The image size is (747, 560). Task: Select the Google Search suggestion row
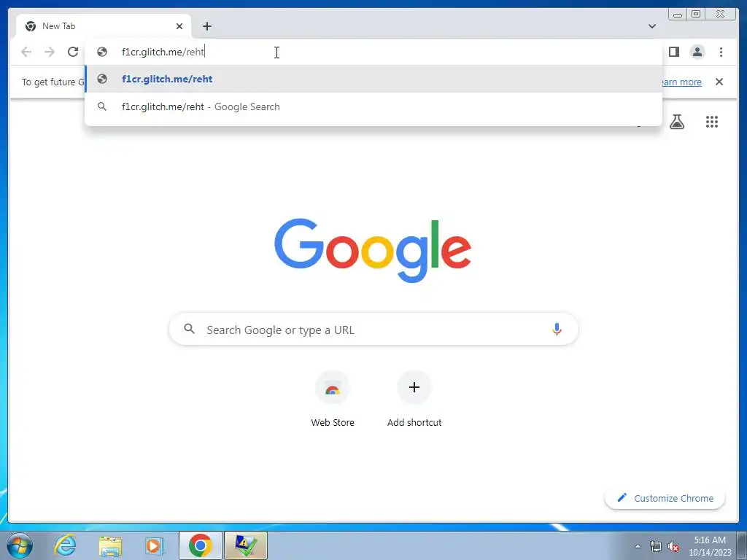373,106
